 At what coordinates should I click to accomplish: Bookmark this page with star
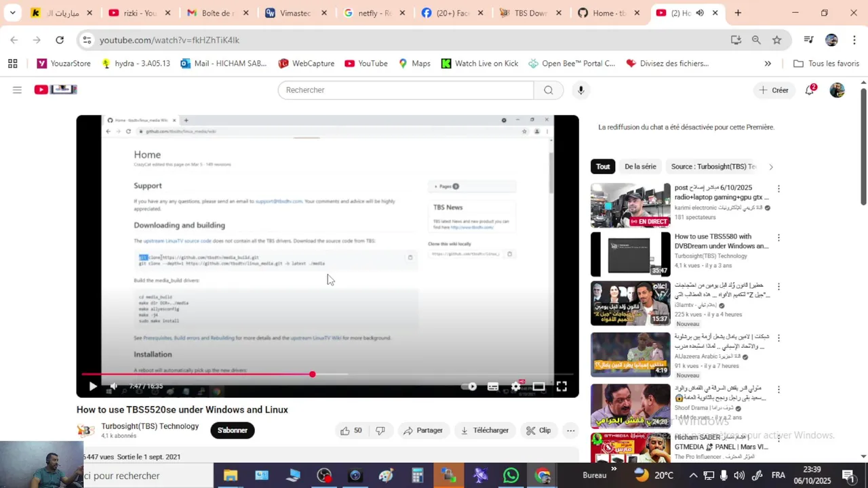(776, 40)
